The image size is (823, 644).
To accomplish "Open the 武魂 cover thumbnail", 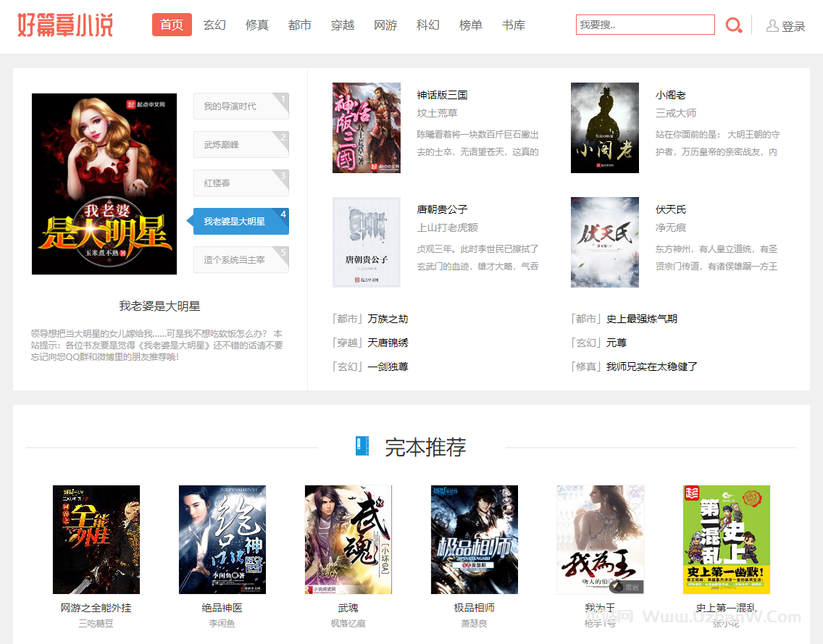I will coord(348,540).
